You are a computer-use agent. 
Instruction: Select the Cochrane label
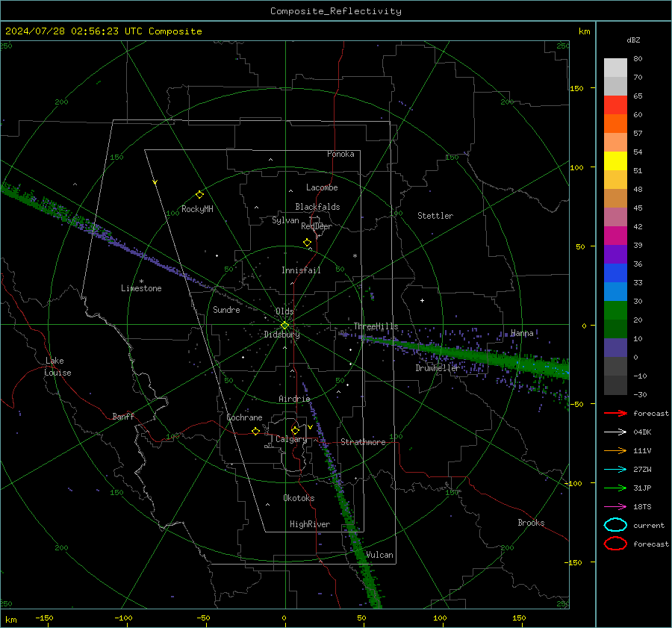click(244, 417)
